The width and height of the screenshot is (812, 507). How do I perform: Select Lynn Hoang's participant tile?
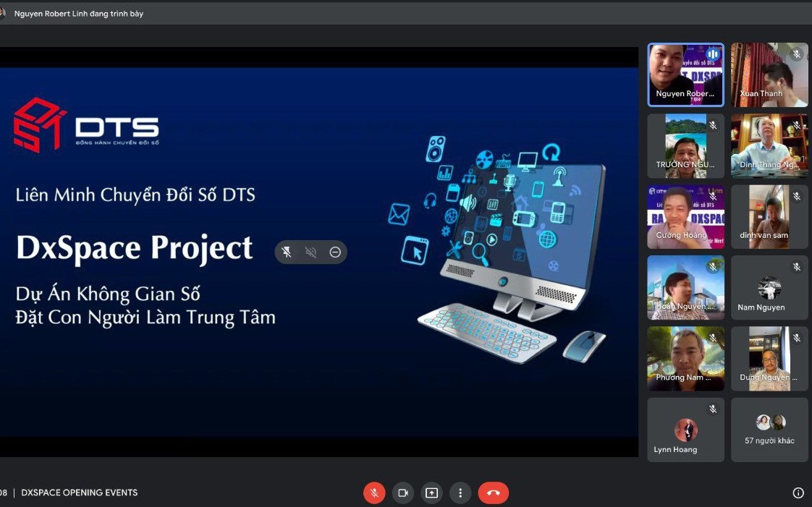(685, 430)
